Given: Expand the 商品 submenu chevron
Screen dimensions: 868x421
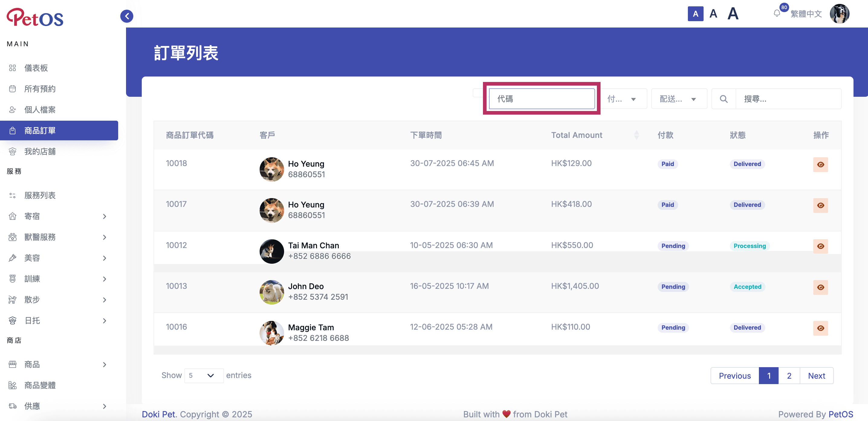Looking at the screenshot, I should point(105,365).
